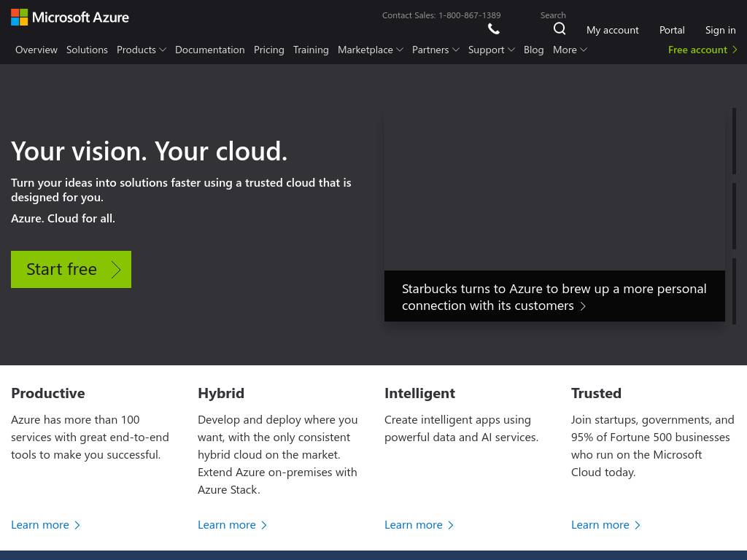Viewport: 747px width, 560px height.
Task: Click the Sign in link
Action: tap(720, 30)
